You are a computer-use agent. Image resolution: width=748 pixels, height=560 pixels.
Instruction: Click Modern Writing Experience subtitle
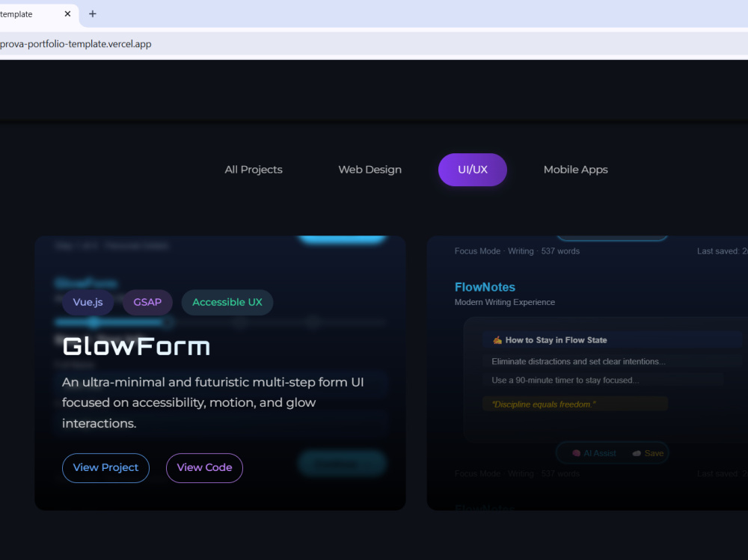pyautogui.click(x=505, y=302)
